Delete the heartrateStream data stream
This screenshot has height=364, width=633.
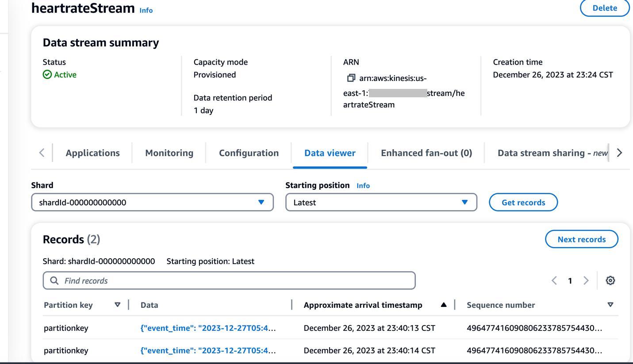click(x=605, y=8)
